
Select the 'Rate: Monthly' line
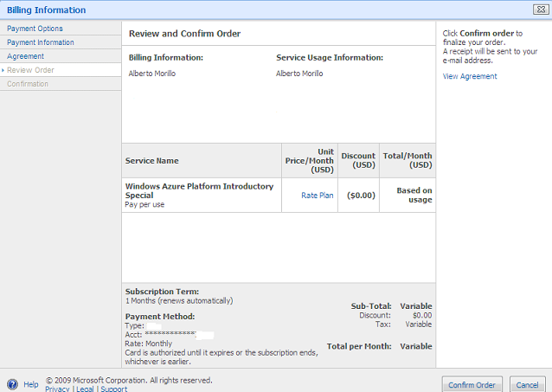[149, 344]
